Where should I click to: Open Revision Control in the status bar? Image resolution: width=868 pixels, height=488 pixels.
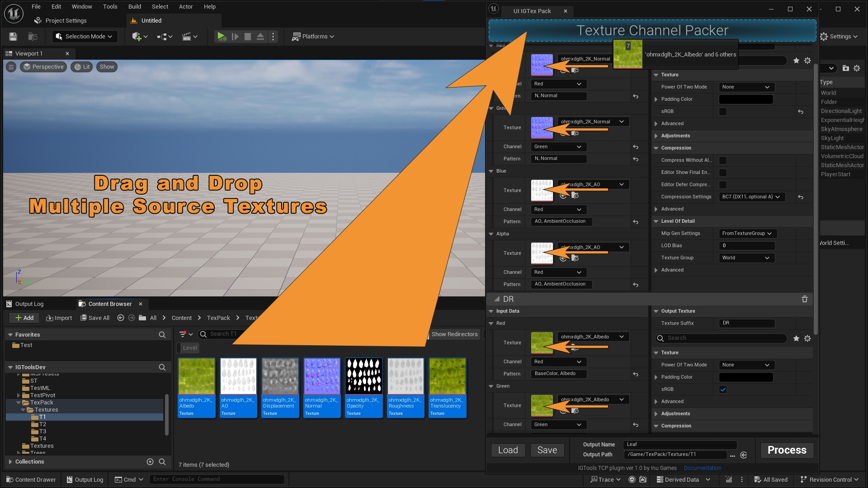[x=830, y=479]
